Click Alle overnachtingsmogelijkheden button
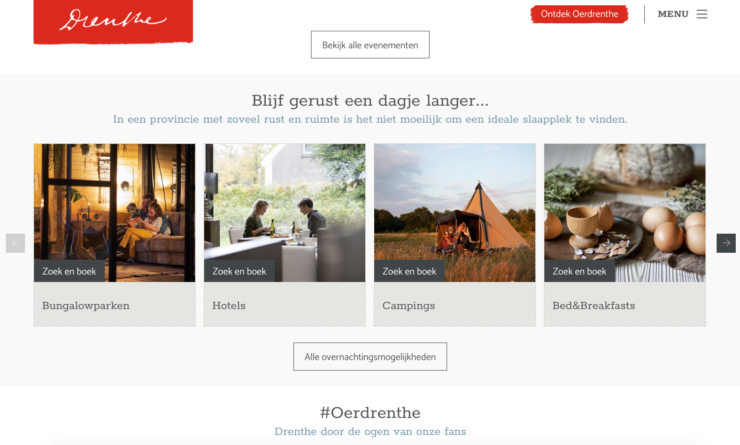740x445 pixels. [370, 357]
